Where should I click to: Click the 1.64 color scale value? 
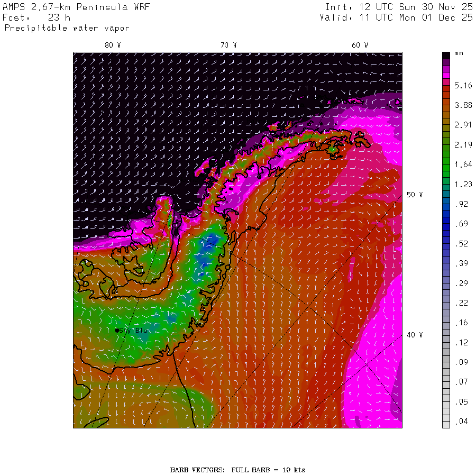463,164
